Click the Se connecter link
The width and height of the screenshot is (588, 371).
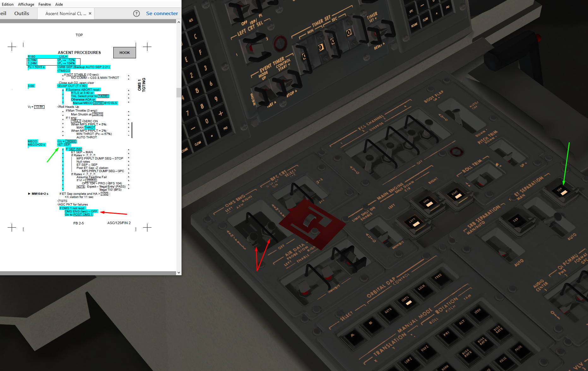click(162, 13)
